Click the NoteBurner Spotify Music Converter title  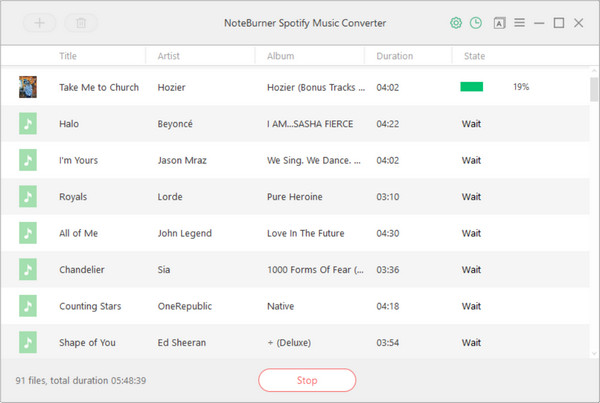pyautogui.click(x=305, y=23)
